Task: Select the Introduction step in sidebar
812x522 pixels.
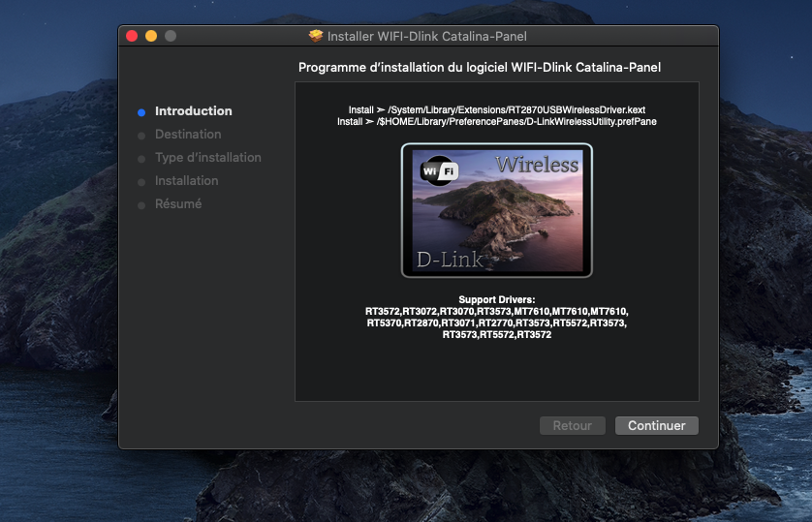Action: (193, 110)
